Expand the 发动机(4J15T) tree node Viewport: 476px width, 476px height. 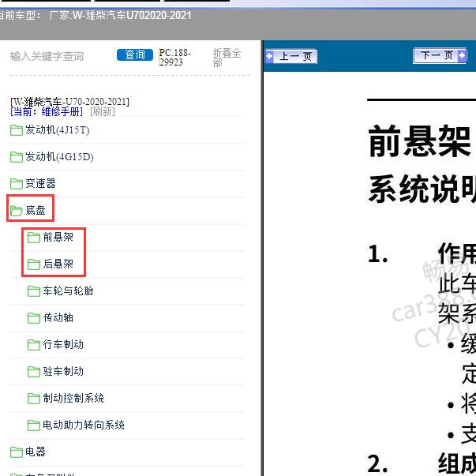[58, 130]
